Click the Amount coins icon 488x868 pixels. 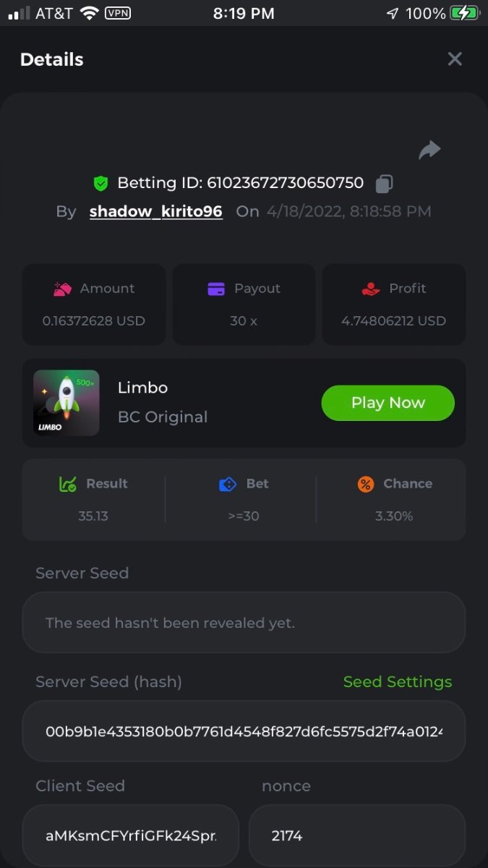tap(63, 289)
